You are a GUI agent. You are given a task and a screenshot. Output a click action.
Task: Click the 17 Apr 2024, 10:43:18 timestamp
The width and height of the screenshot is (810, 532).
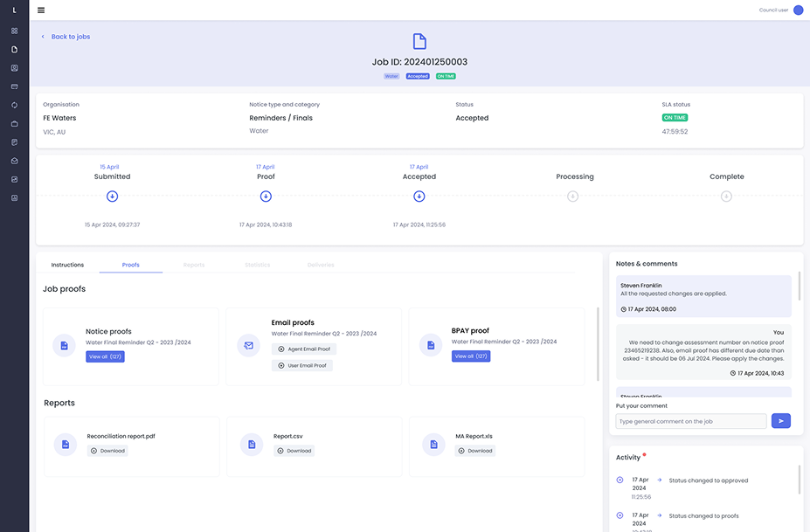click(x=266, y=225)
